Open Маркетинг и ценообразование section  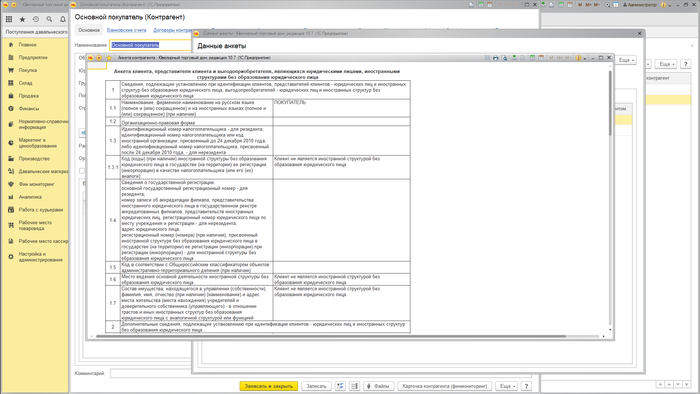[x=38, y=143]
